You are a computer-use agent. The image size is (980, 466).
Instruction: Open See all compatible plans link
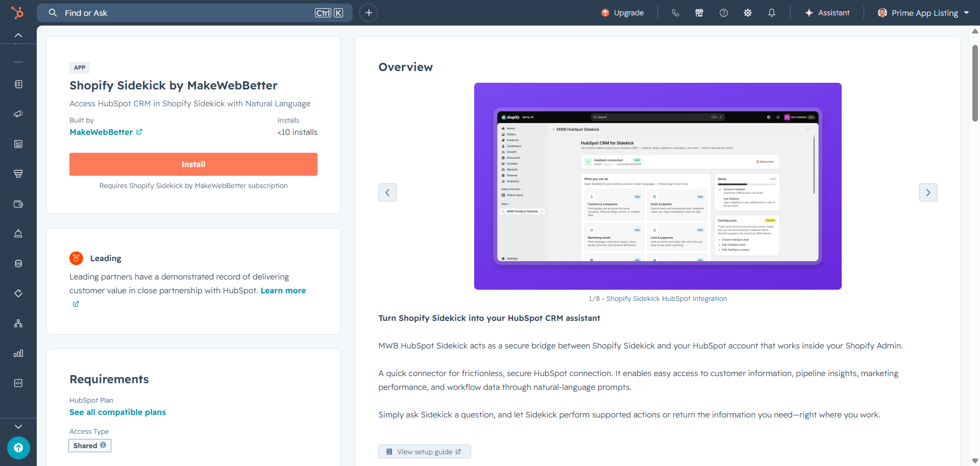117,412
